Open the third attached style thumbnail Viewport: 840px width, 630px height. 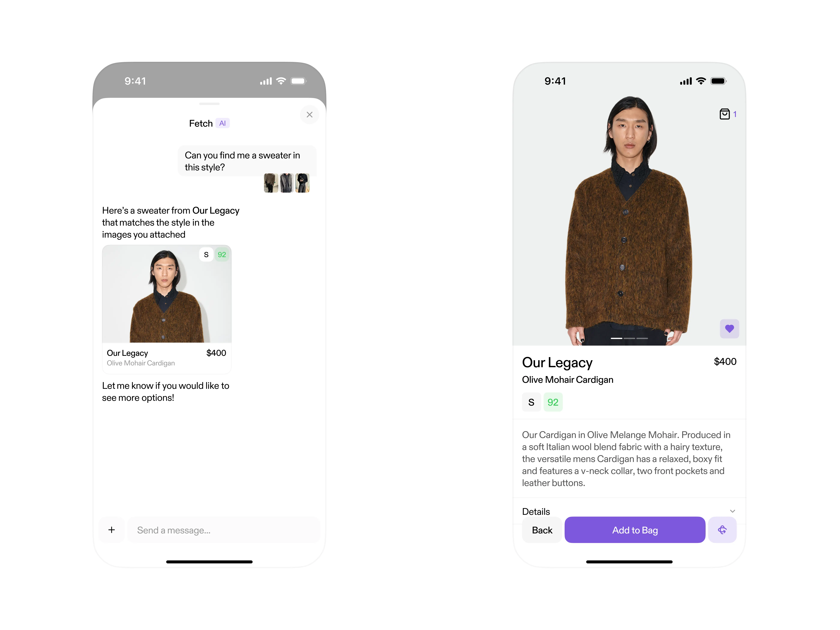(302, 183)
